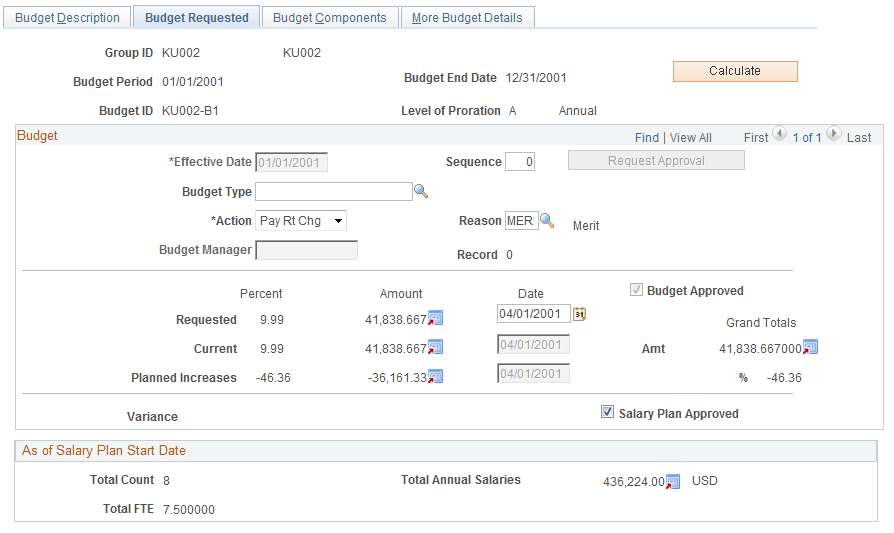Show next row arrow next to Last

click(x=834, y=134)
